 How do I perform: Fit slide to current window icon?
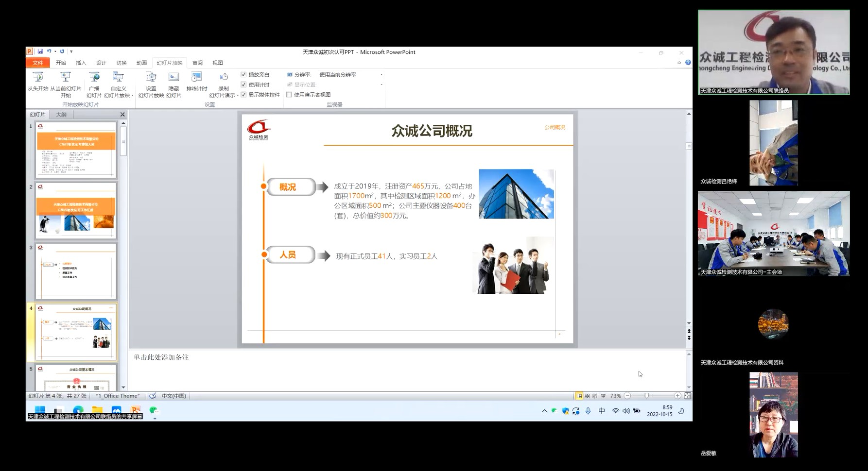pos(687,396)
